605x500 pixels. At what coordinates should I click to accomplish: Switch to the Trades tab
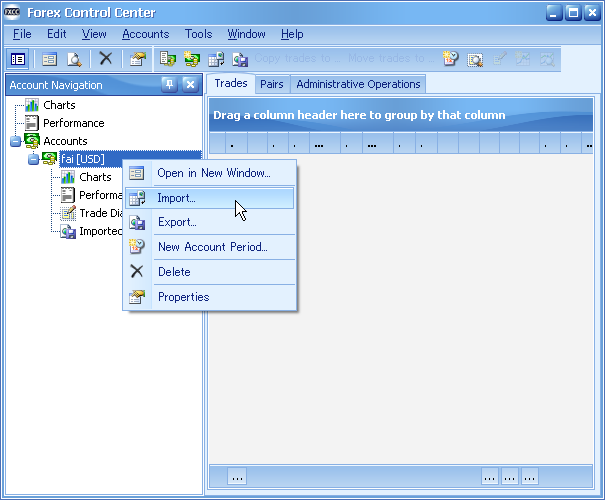pos(231,83)
